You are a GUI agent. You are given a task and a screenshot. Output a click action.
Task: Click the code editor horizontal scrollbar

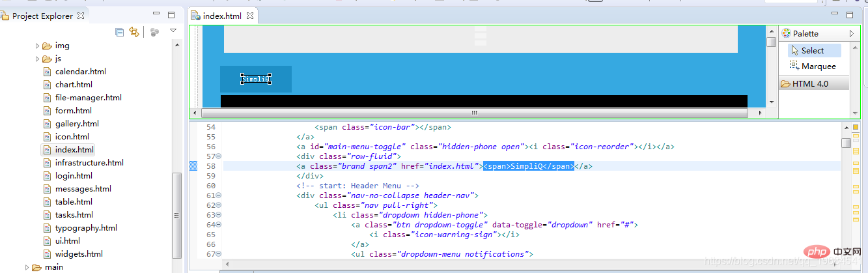(531, 264)
